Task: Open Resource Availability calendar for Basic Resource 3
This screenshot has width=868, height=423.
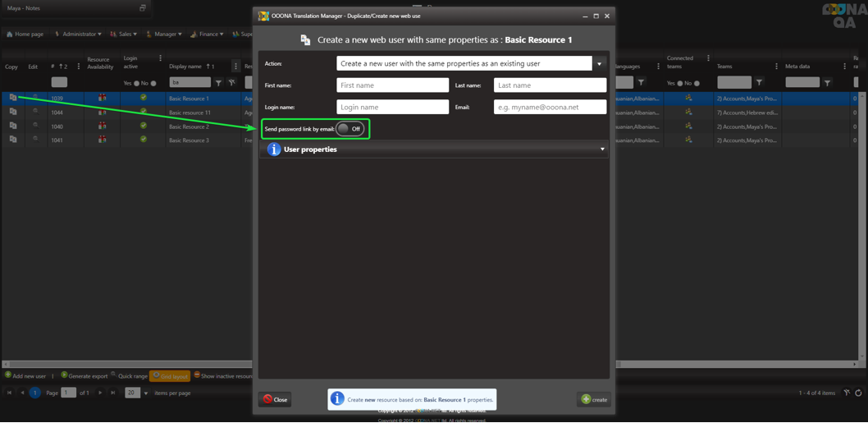Action: 102,140
